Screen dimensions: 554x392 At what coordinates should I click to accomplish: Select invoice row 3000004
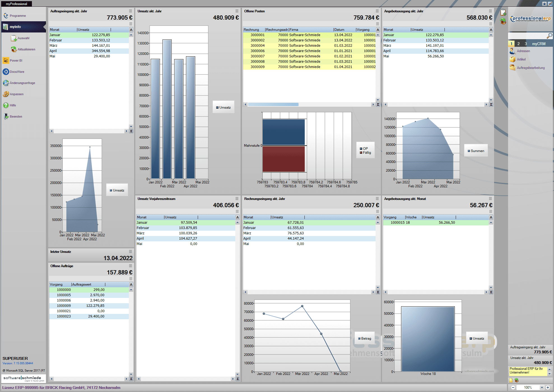(309, 46)
